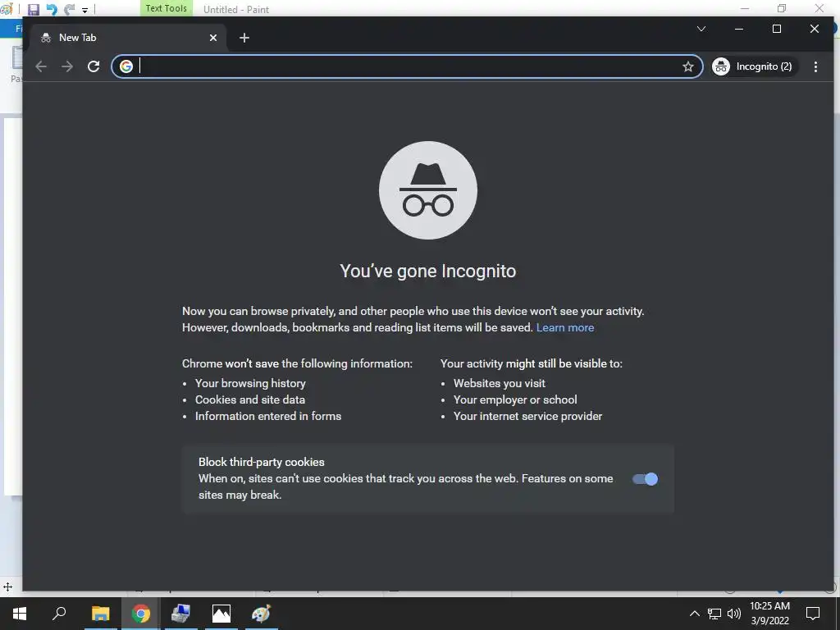Click 'Websites you visit' list item
Screen dimensions: 840x630
[x=500, y=384]
